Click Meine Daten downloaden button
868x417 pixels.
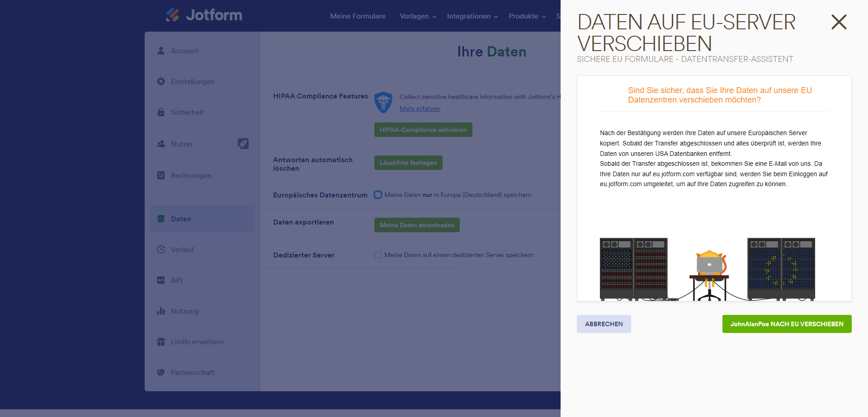point(417,225)
